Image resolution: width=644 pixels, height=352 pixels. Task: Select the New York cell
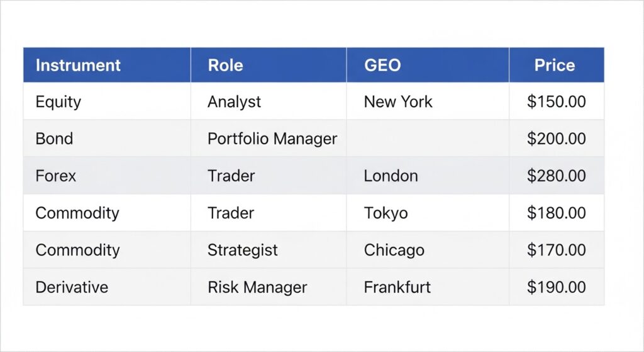pos(398,102)
